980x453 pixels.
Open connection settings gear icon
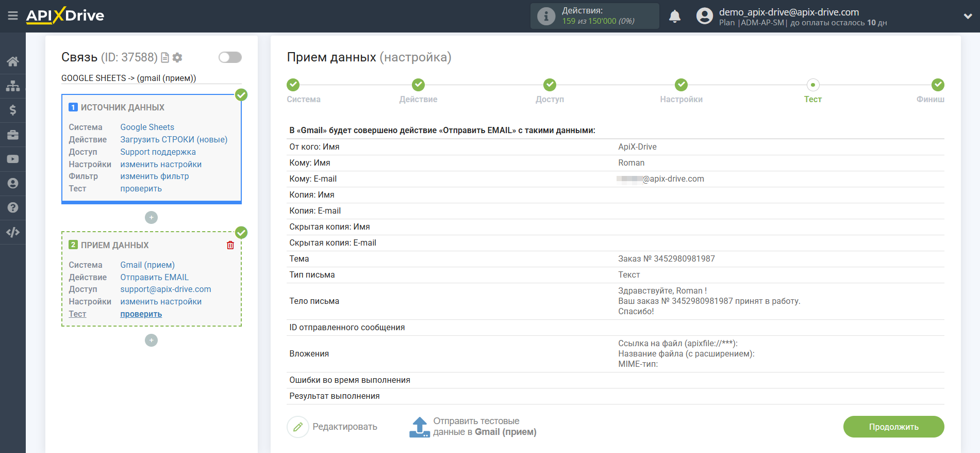pyautogui.click(x=177, y=57)
